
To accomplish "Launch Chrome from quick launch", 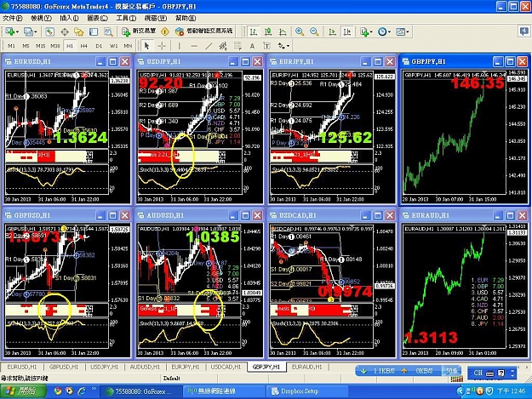I will pos(58,391).
